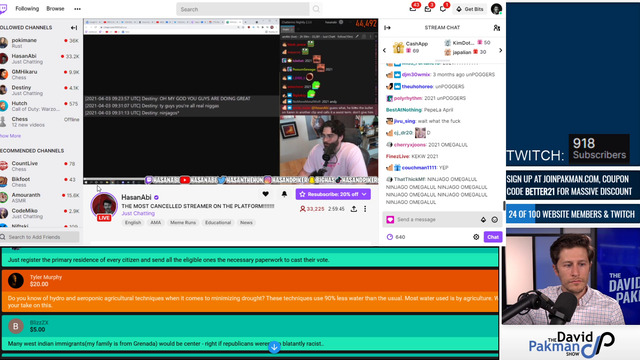Click the Twitch logo home icon
This screenshot has width=640, height=360.
coord(3,9)
